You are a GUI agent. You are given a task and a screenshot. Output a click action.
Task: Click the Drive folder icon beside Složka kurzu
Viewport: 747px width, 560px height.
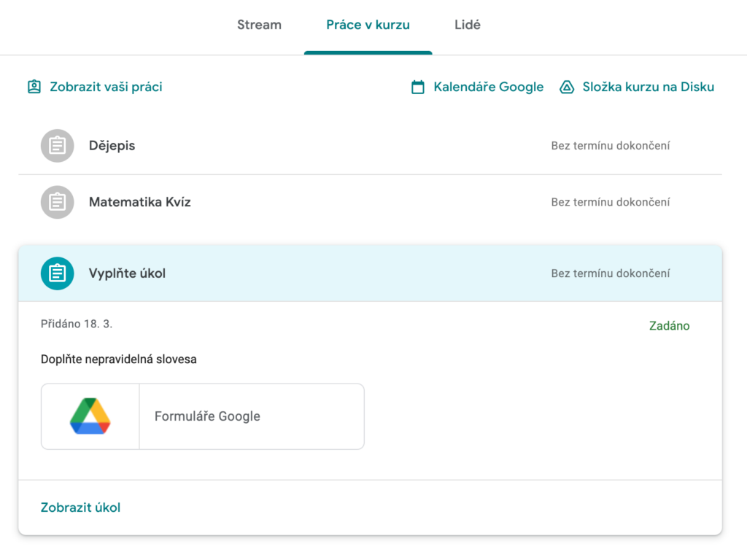pos(567,87)
